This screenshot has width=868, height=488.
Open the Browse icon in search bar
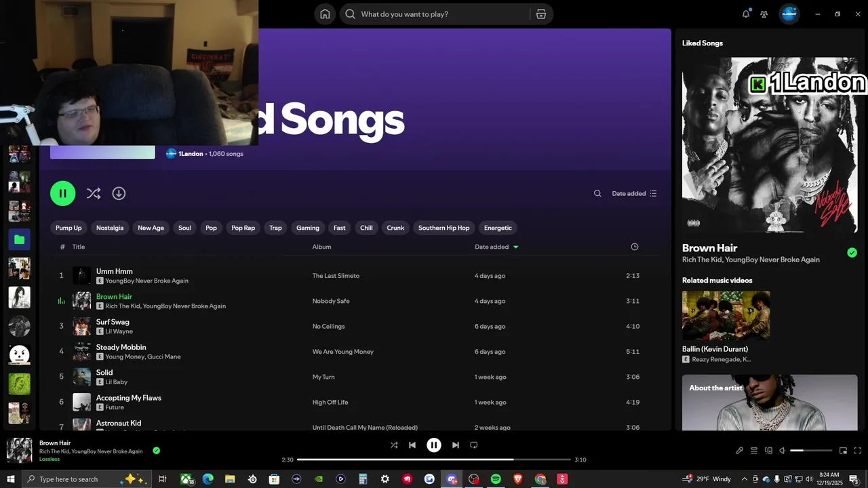point(540,14)
